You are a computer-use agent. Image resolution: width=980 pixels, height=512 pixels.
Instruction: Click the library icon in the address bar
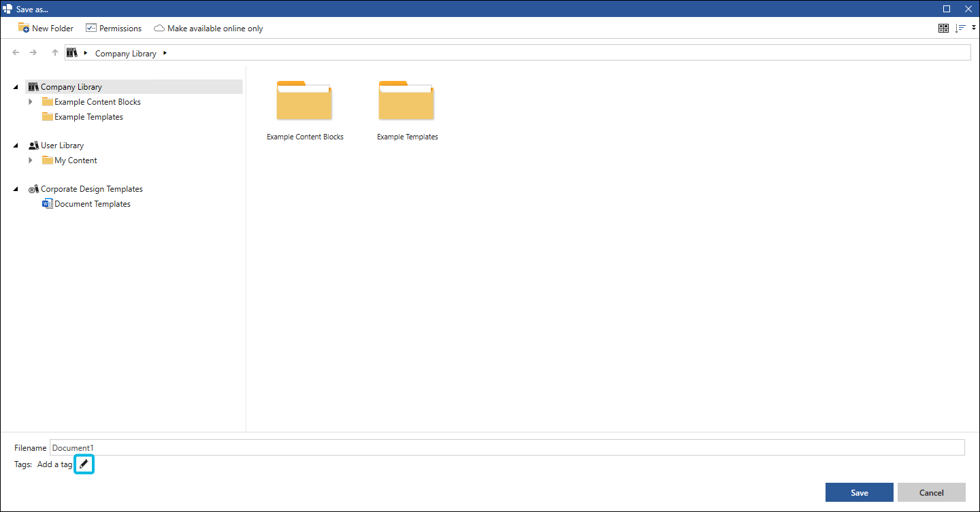(x=72, y=53)
